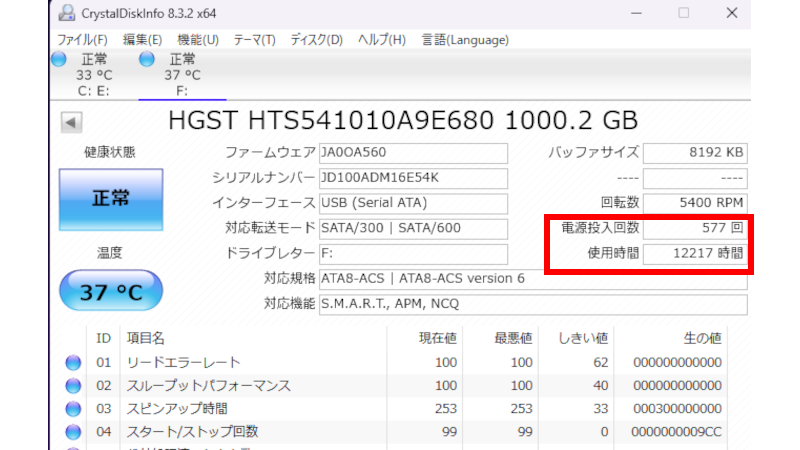Image resolution: width=800 pixels, height=450 pixels.
Task: Maximize the CrystalDiskInfo window
Action: pyautogui.click(x=684, y=13)
